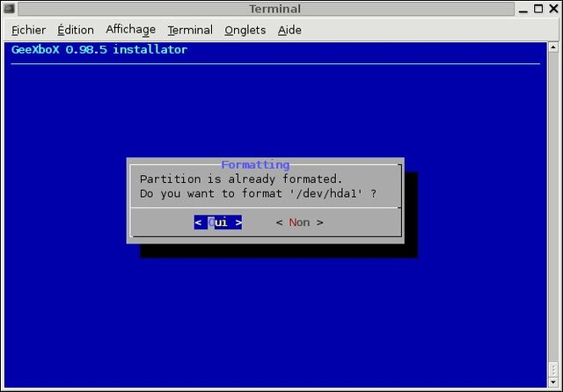Click the terminal vertical scrollbar track
563x392 pixels.
point(553,208)
